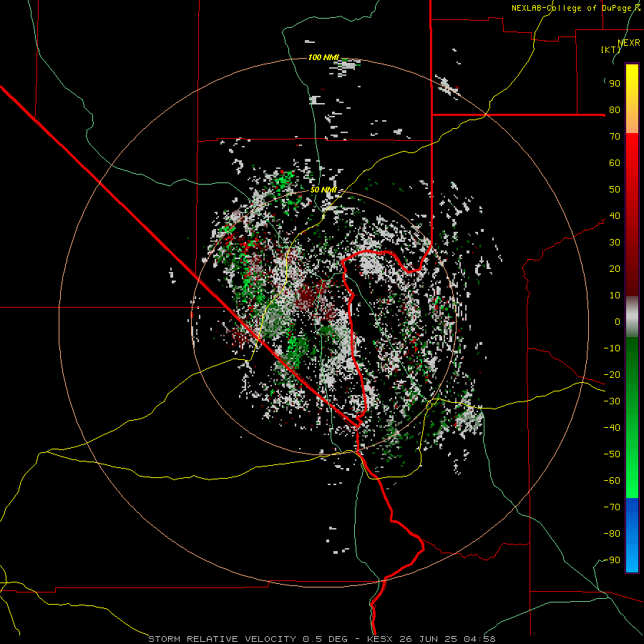Click the -50 value on the velocity scale
Screen dimensions: 644x644
point(612,454)
